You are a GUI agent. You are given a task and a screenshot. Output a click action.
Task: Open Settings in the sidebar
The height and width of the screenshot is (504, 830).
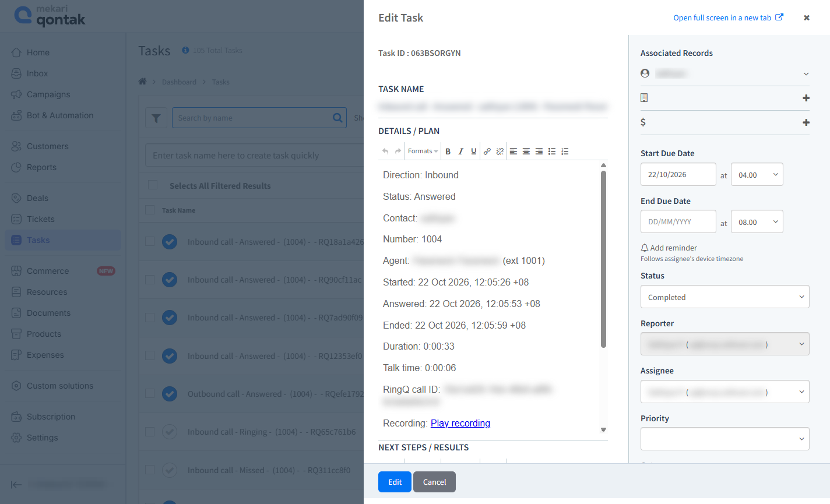click(x=42, y=438)
